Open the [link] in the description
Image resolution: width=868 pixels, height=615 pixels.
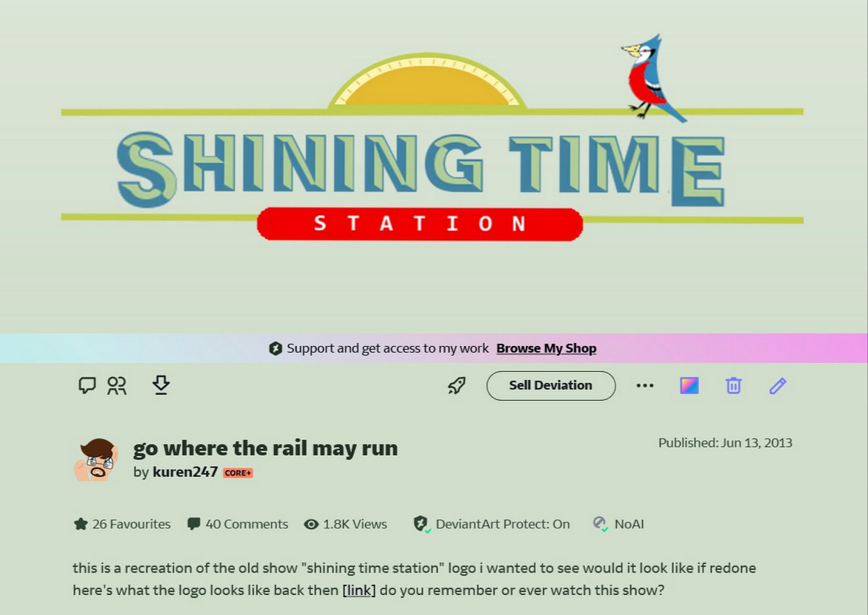(359, 591)
